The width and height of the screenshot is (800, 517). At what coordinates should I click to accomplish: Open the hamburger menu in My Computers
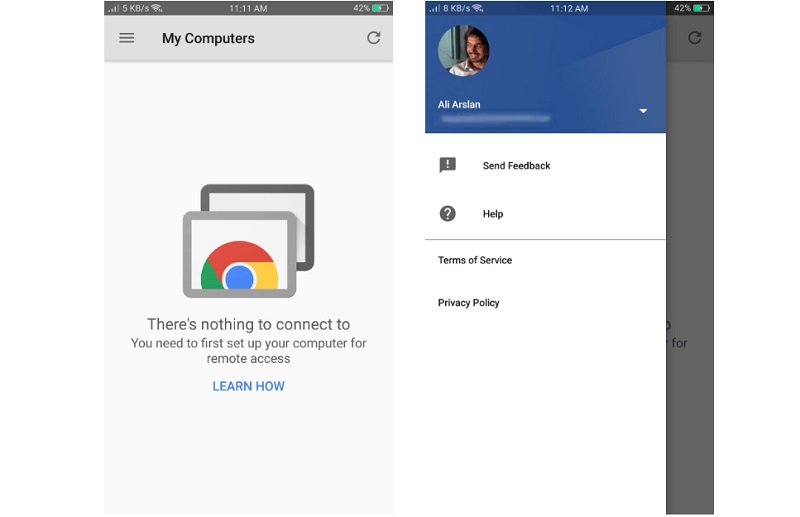point(127,38)
